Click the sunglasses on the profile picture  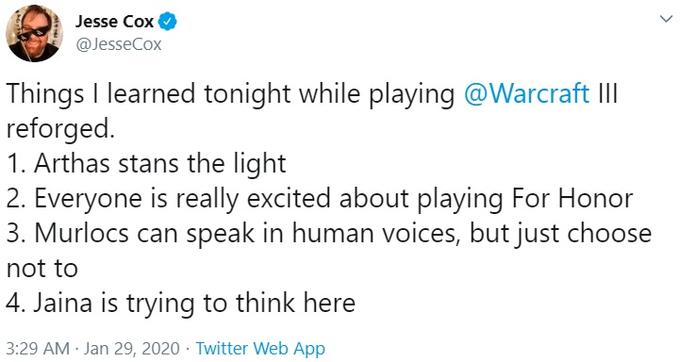coord(35,33)
